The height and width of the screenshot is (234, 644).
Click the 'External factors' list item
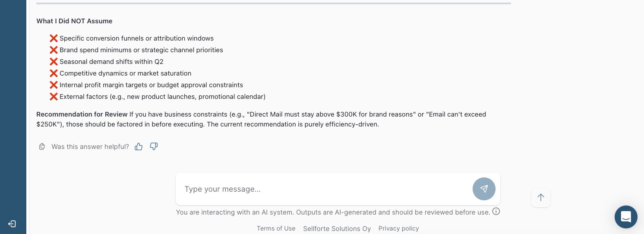(x=162, y=97)
